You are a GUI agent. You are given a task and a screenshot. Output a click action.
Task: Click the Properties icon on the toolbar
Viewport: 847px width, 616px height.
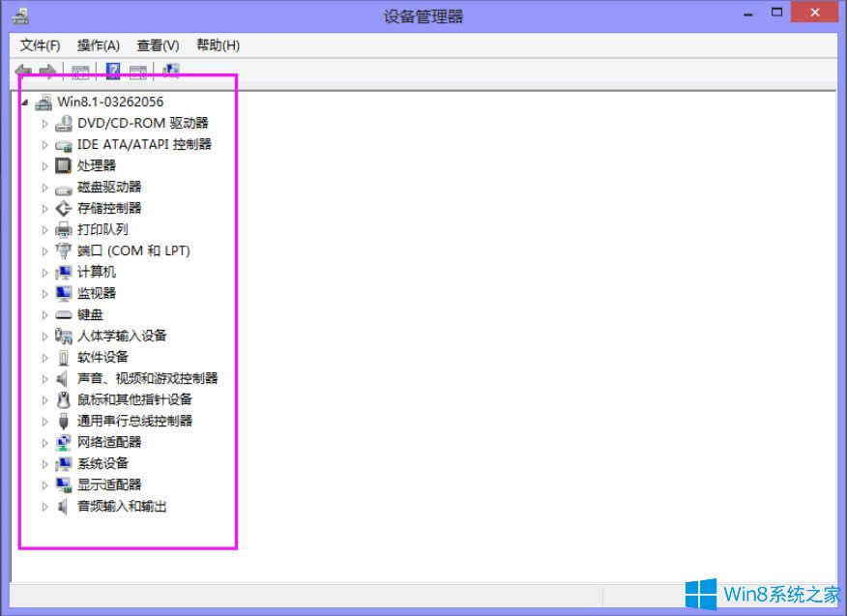pos(138,70)
